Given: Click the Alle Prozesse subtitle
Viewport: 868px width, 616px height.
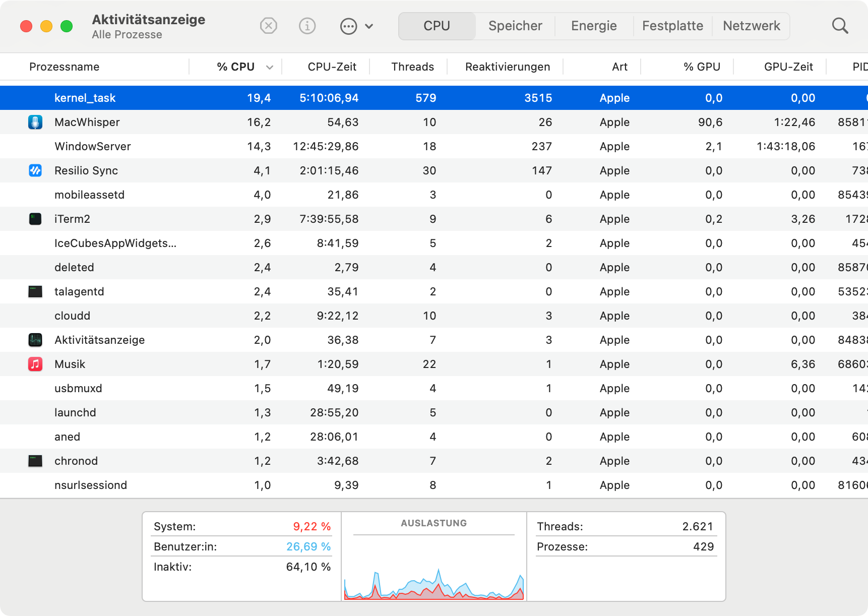Looking at the screenshot, I should point(127,34).
